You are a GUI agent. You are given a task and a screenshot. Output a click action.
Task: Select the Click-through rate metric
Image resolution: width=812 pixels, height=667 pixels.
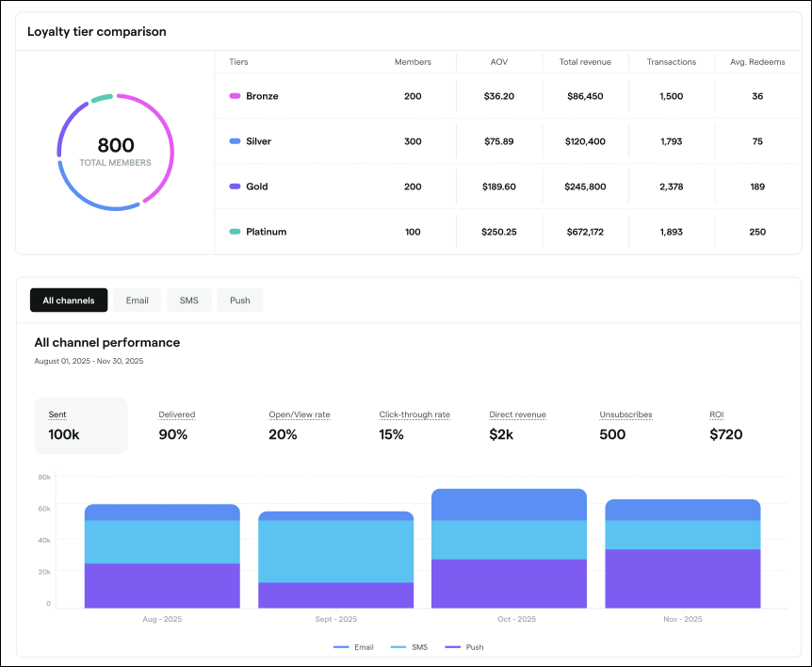414,426
